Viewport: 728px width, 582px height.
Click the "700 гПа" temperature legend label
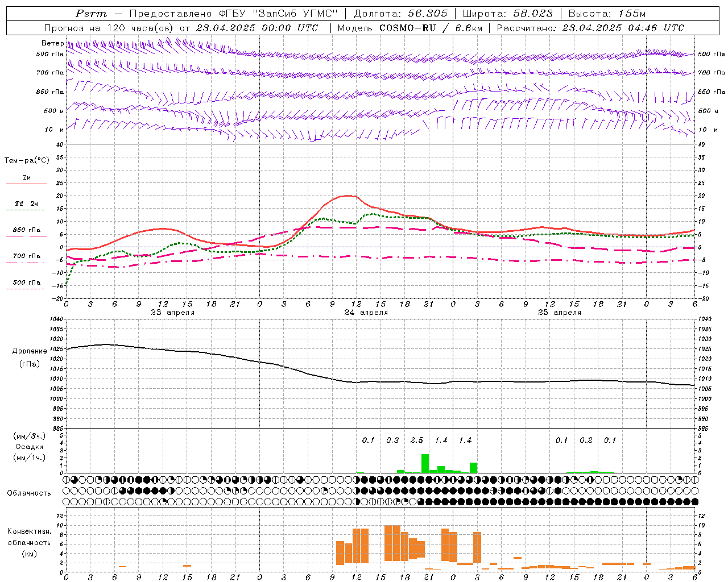[x=27, y=256]
